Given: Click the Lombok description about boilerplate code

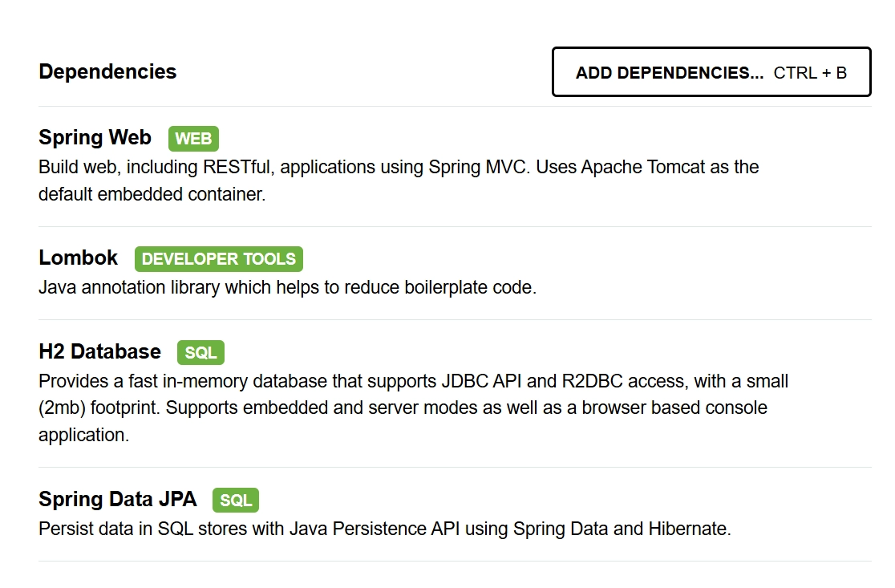Looking at the screenshot, I should 287,287.
